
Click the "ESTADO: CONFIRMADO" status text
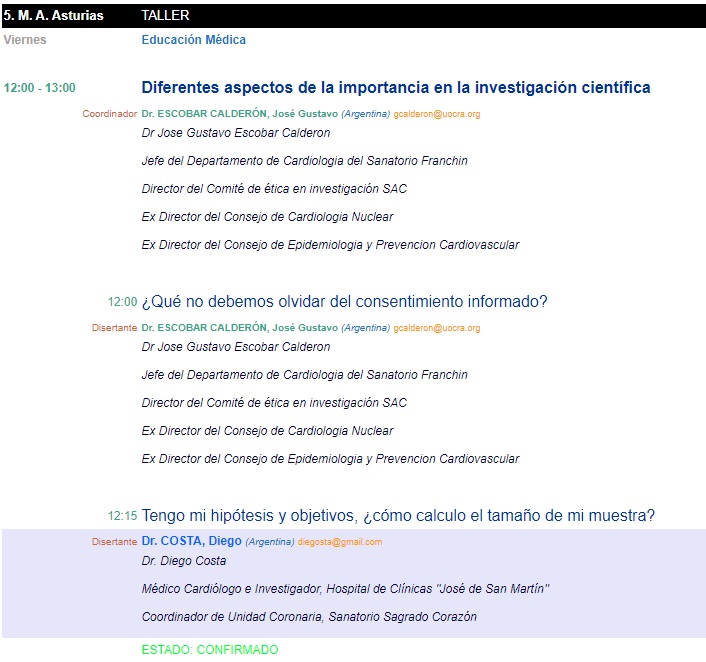click(210, 649)
